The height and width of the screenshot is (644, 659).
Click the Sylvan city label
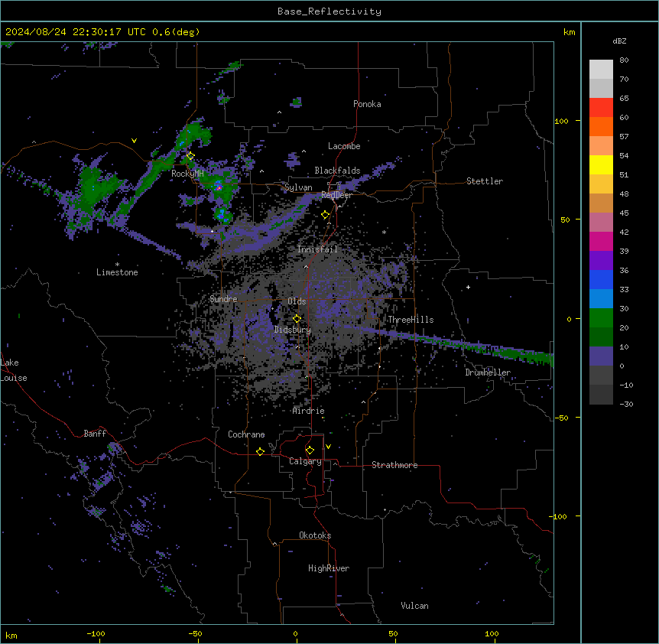tap(298, 187)
